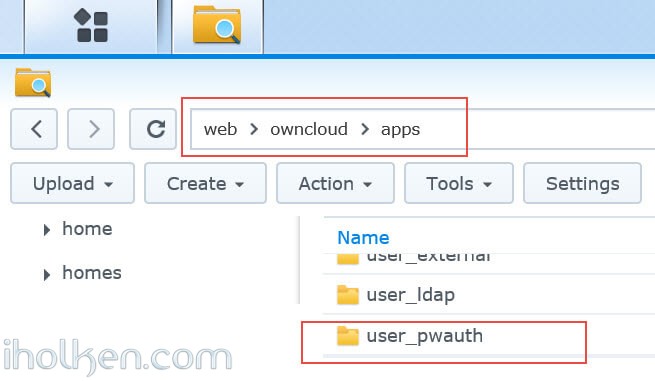Open the chevron after 'owncloud' in path
Image resolution: width=655 pixels, height=381 pixels.
(365, 129)
